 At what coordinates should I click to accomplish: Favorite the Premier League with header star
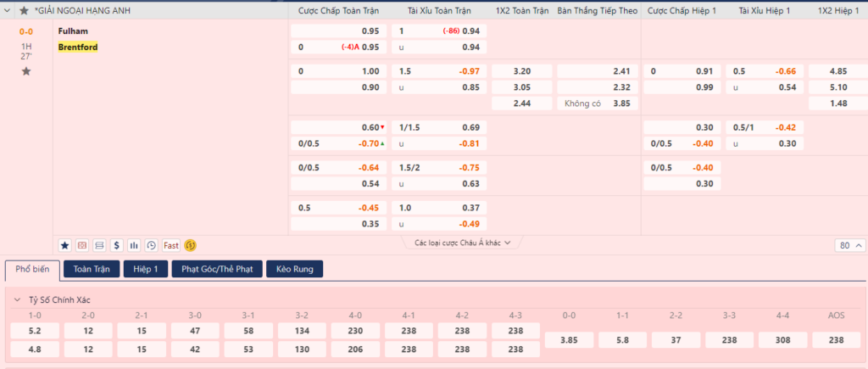click(24, 10)
